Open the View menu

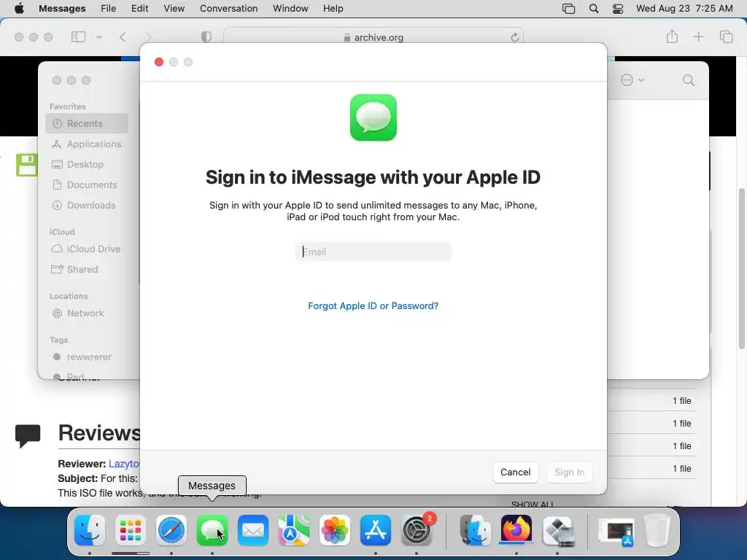click(x=174, y=9)
